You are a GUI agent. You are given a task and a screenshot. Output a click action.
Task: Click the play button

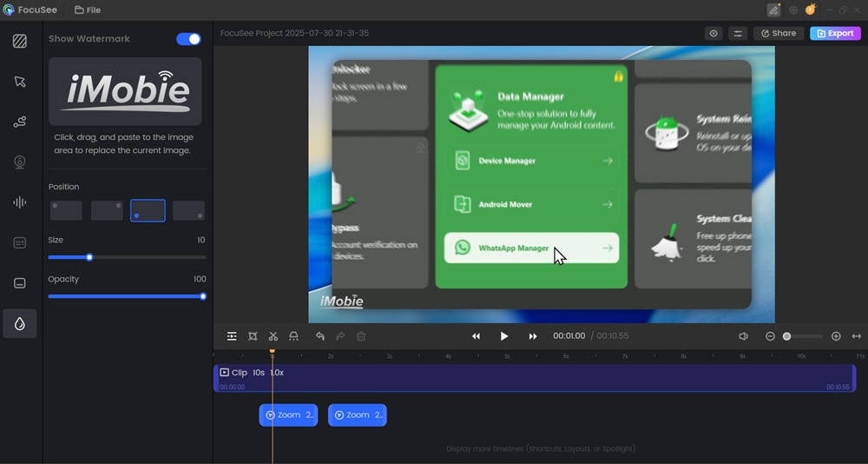504,336
